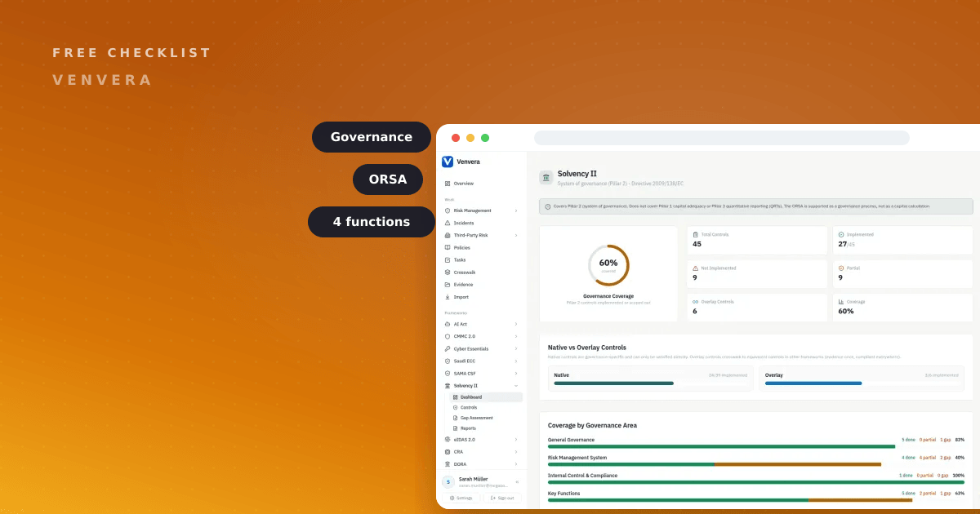This screenshot has width=980, height=514.
Task: Click the Governance pill label
Action: click(372, 137)
